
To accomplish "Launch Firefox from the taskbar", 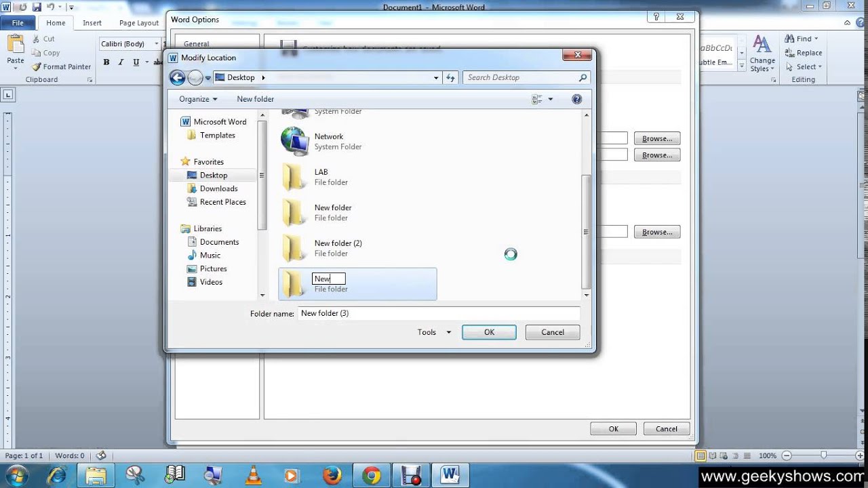I will tap(332, 475).
